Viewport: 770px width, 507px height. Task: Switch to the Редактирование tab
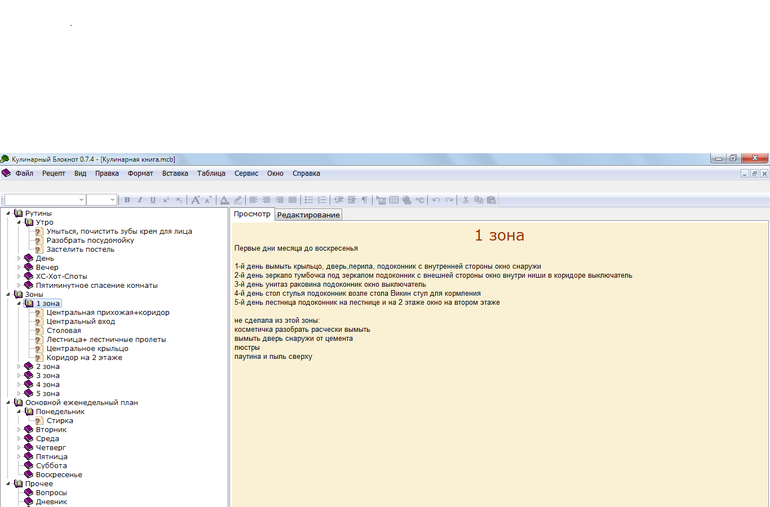point(308,215)
